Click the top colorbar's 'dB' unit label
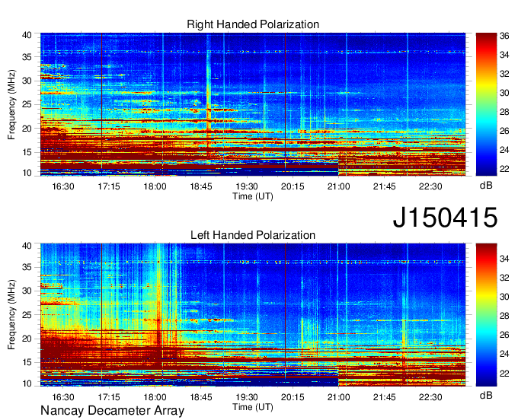518x420 pixels. [486, 186]
